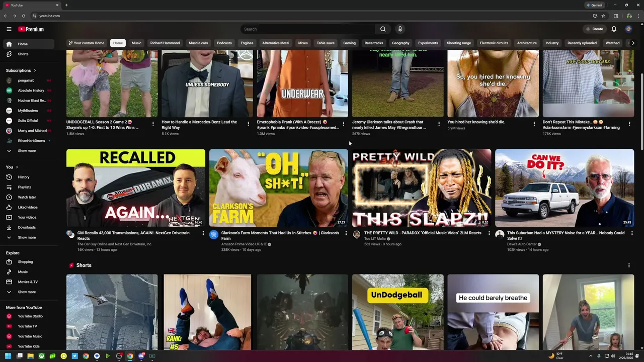Select the Richard Hammond chip
This screenshot has width=644, height=362.
coord(165,43)
